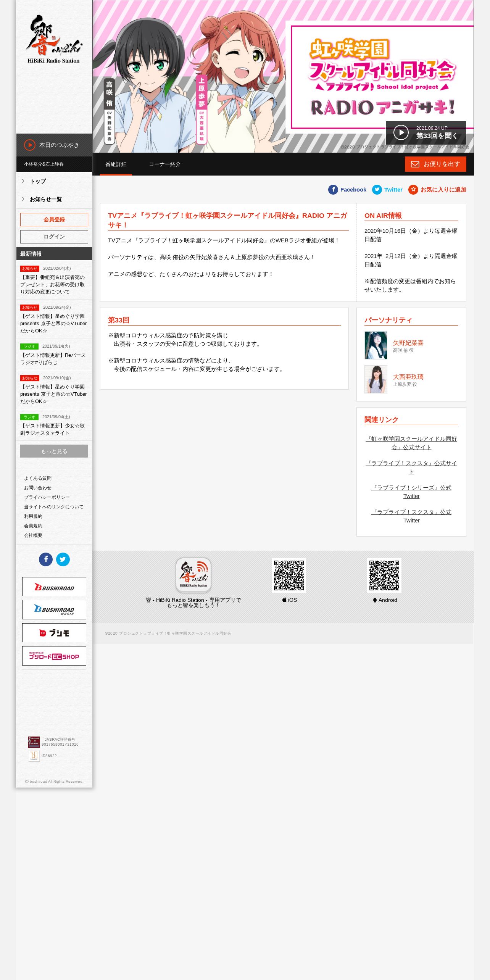The width and height of the screenshot is (490, 980).
Task: Open トップ in sidebar menu
Action: [54, 181]
